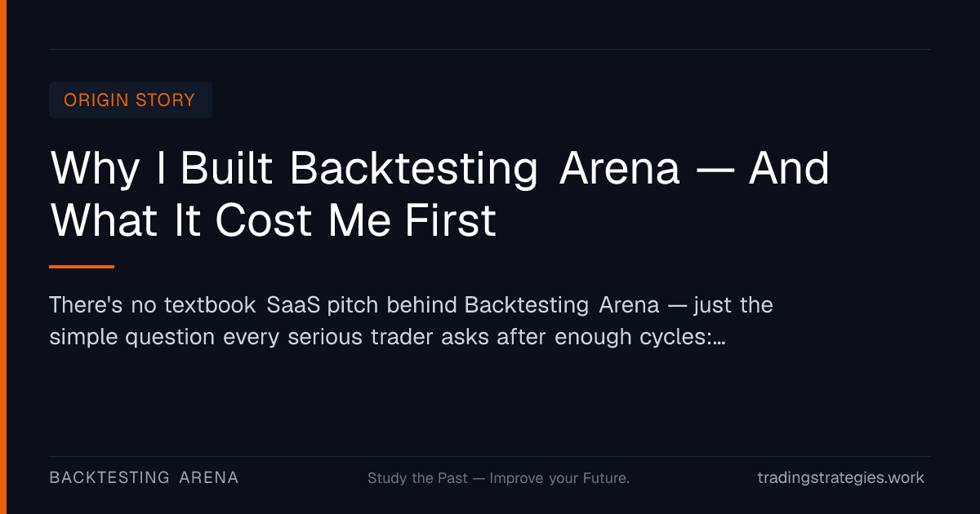The width and height of the screenshot is (980, 514).
Task: Click the em dash in the headline
Action: click(x=715, y=171)
